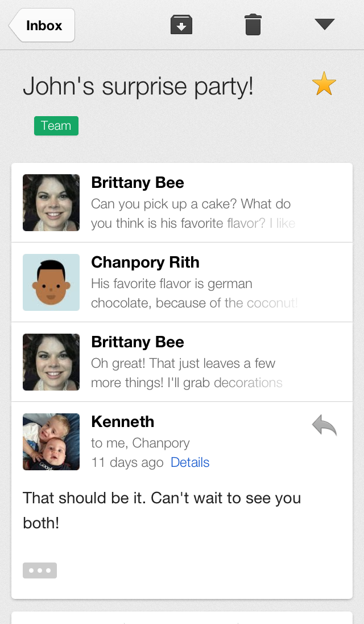Viewport: 364px width, 624px height.
Task: Expand quoted text with the ellipsis button
Action: tap(40, 570)
